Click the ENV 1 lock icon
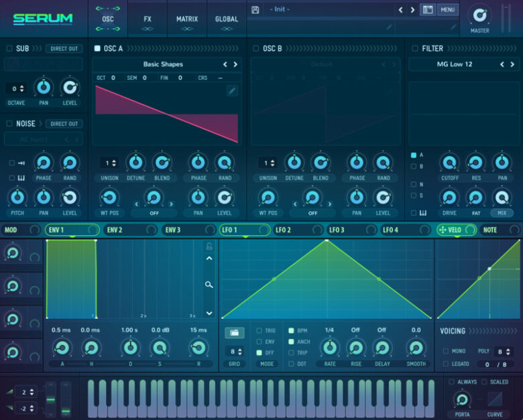This screenshot has height=420, width=523. click(209, 247)
